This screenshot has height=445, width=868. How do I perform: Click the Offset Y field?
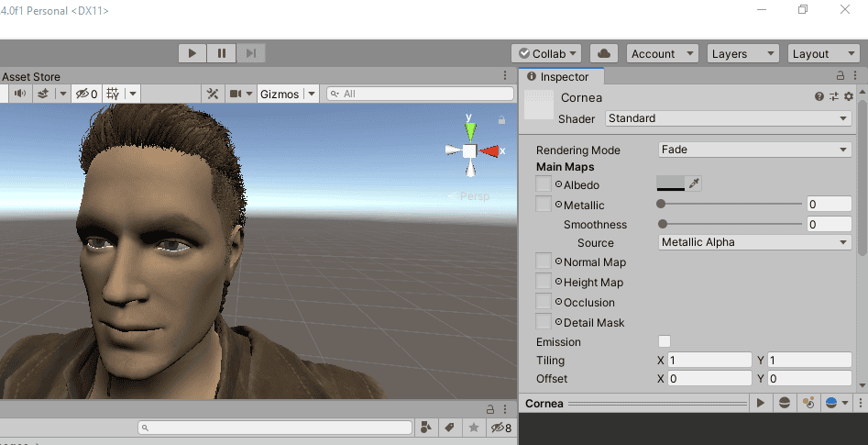point(809,379)
